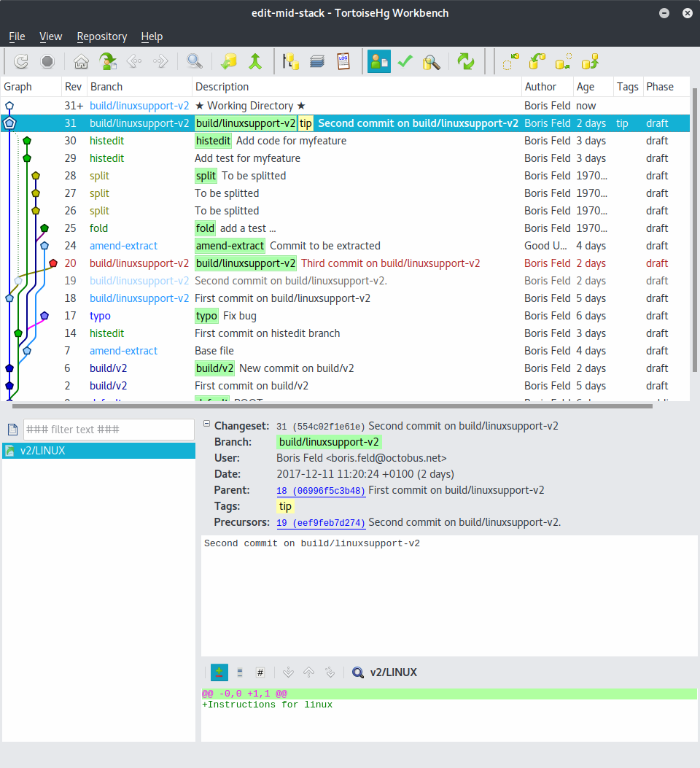Open the Go to revision icon

pos(108,62)
